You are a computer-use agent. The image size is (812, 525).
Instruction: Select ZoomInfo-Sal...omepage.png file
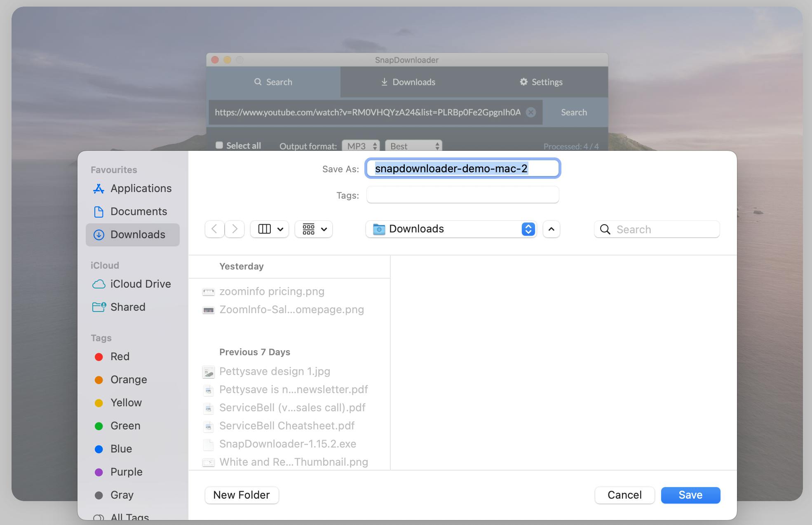point(289,309)
